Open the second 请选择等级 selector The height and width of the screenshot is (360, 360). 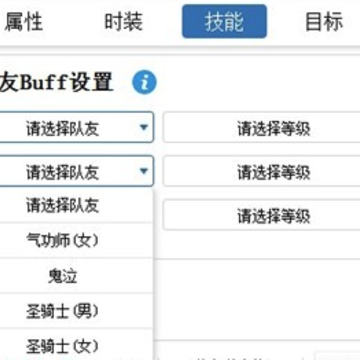(x=262, y=171)
